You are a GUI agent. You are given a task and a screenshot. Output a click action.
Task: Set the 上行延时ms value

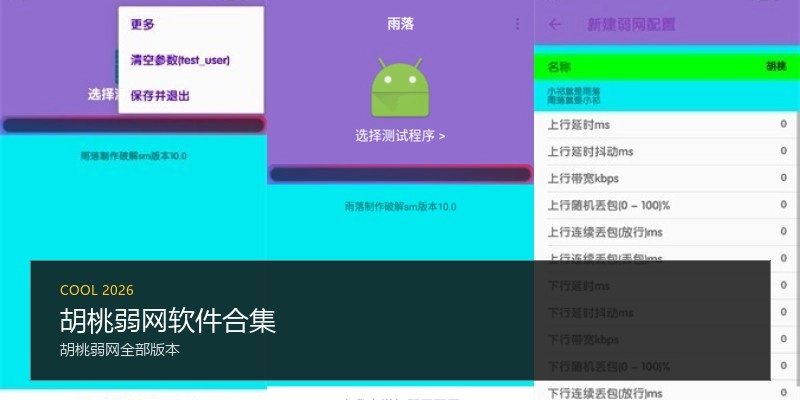(x=667, y=125)
